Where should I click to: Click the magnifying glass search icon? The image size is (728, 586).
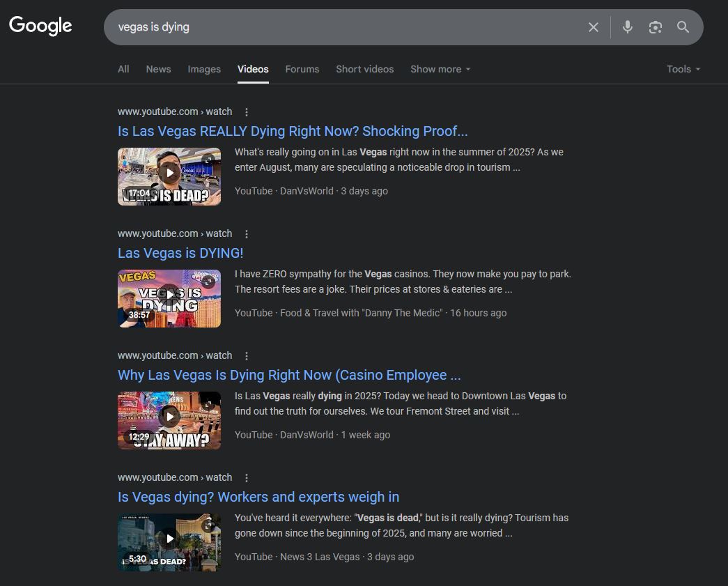pyautogui.click(x=683, y=27)
